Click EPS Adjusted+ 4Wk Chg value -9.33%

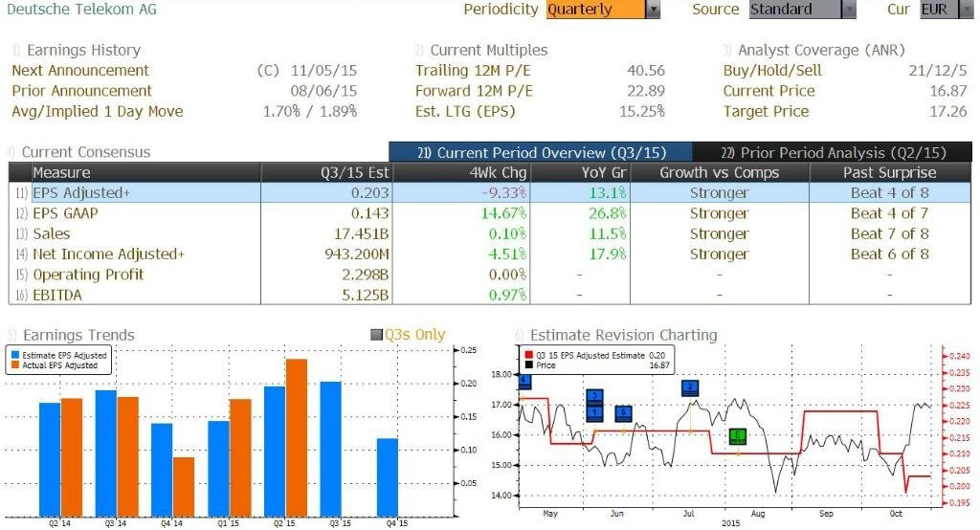(x=504, y=192)
